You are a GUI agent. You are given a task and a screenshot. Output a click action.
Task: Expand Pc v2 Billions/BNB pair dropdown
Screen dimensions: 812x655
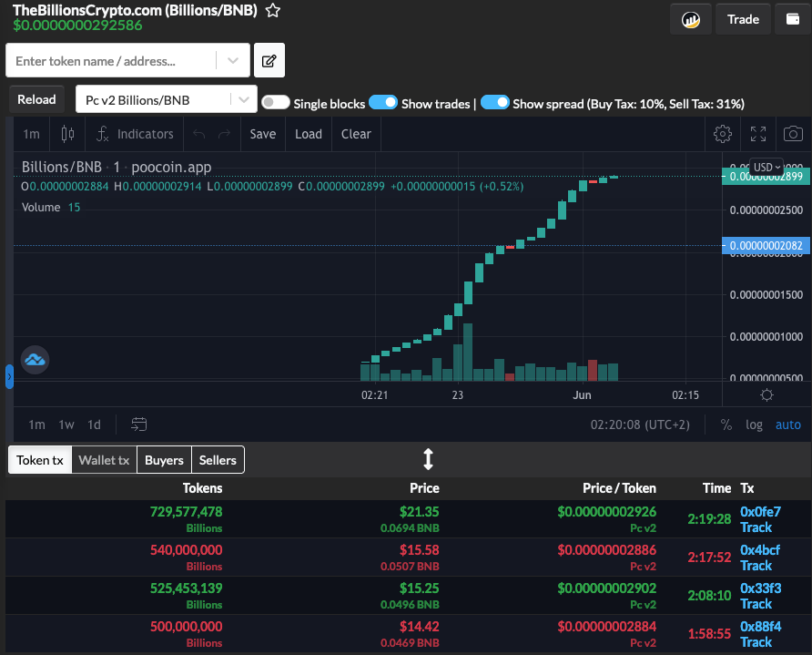click(x=243, y=99)
